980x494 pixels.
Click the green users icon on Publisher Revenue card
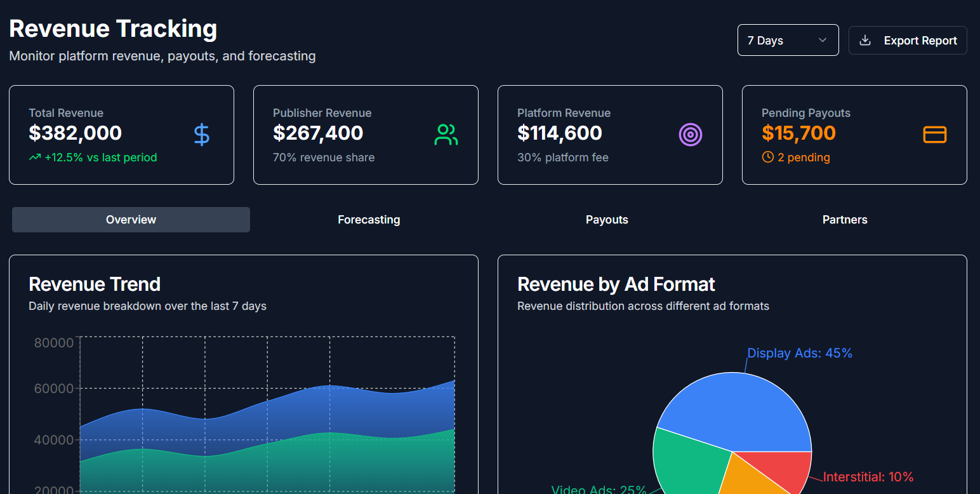click(x=446, y=134)
